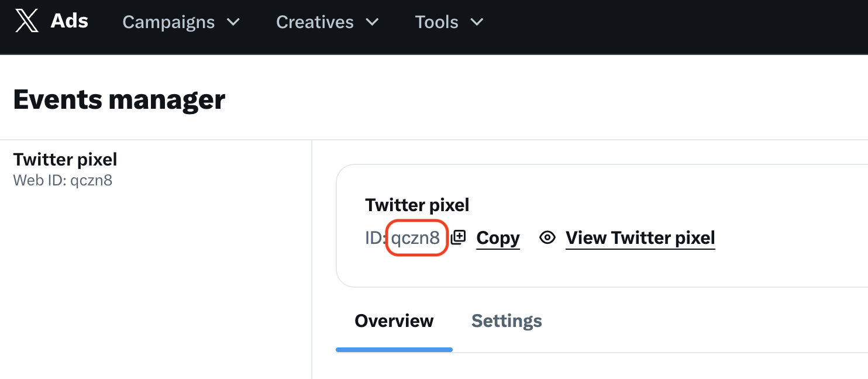Image resolution: width=868 pixels, height=379 pixels.
Task: Expand the chevron next to Campaigns
Action: tap(233, 22)
